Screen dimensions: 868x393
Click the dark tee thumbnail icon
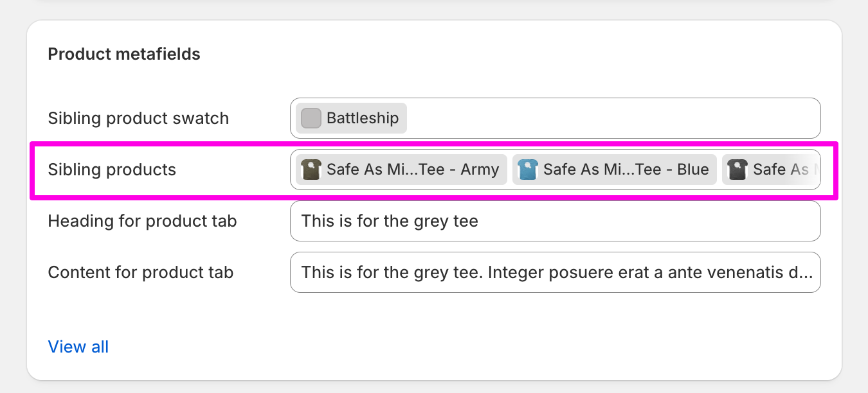point(737,170)
